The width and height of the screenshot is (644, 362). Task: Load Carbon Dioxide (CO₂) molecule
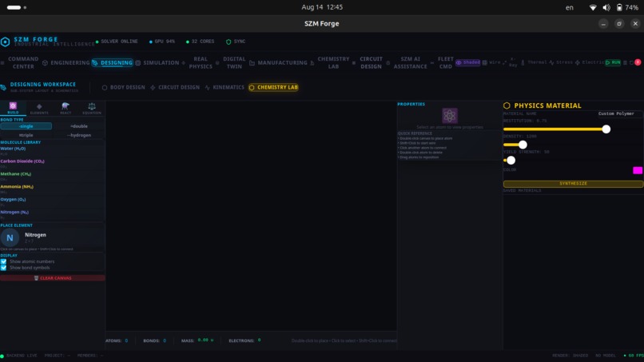coord(52,164)
